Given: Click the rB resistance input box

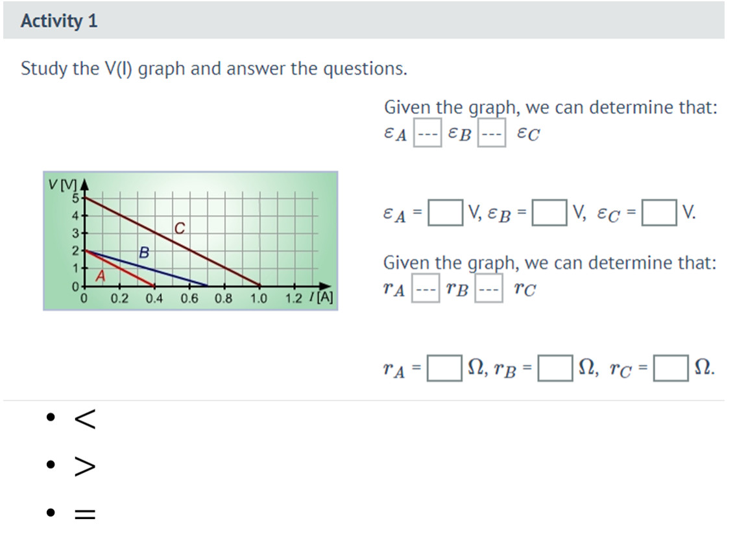Looking at the screenshot, I should pos(555,368).
